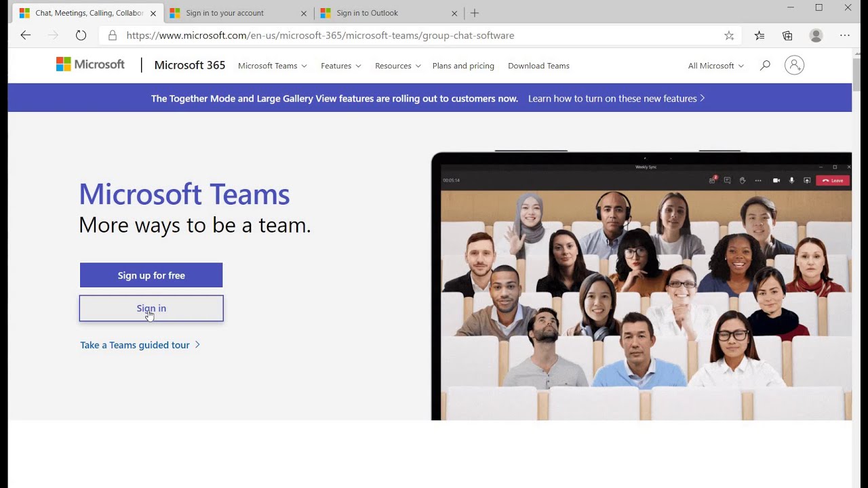Click the Teams meeting laptop image
Image resolution: width=868 pixels, height=488 pixels.
642,286
